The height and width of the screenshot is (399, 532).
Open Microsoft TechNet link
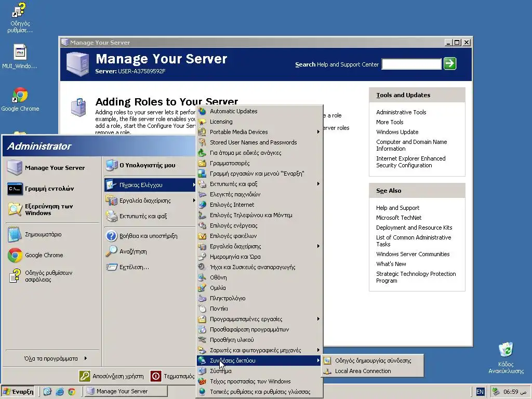click(398, 218)
